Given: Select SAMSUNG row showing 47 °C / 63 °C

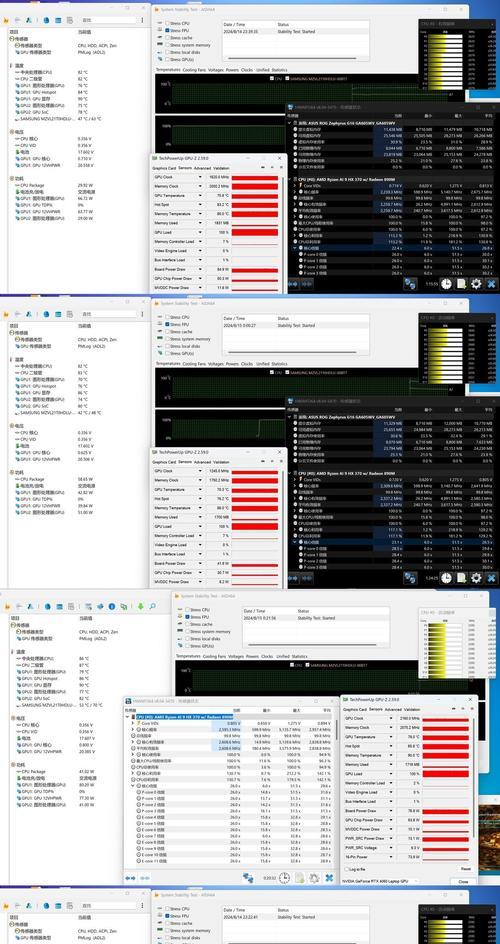Looking at the screenshot, I should click(x=60, y=119).
